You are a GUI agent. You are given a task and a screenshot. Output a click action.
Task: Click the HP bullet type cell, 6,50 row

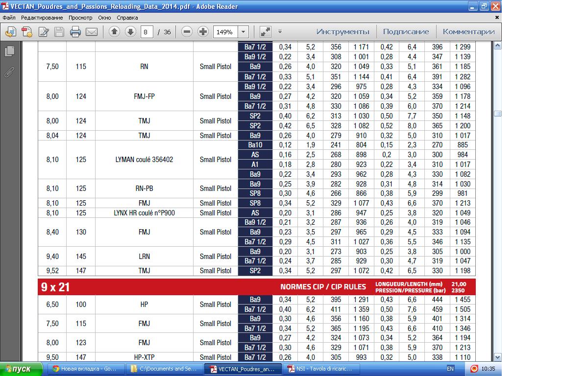pos(144,305)
